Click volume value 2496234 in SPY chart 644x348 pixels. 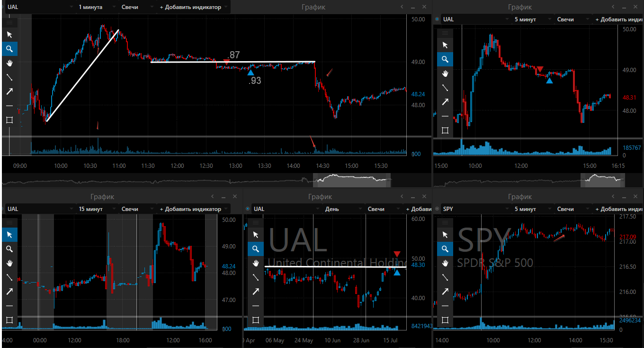click(x=629, y=320)
